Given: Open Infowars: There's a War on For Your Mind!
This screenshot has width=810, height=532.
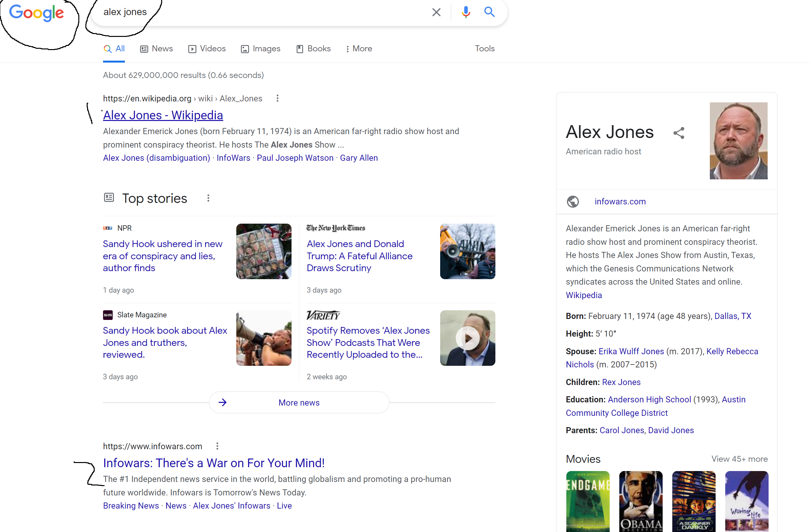Looking at the screenshot, I should click(x=214, y=463).
